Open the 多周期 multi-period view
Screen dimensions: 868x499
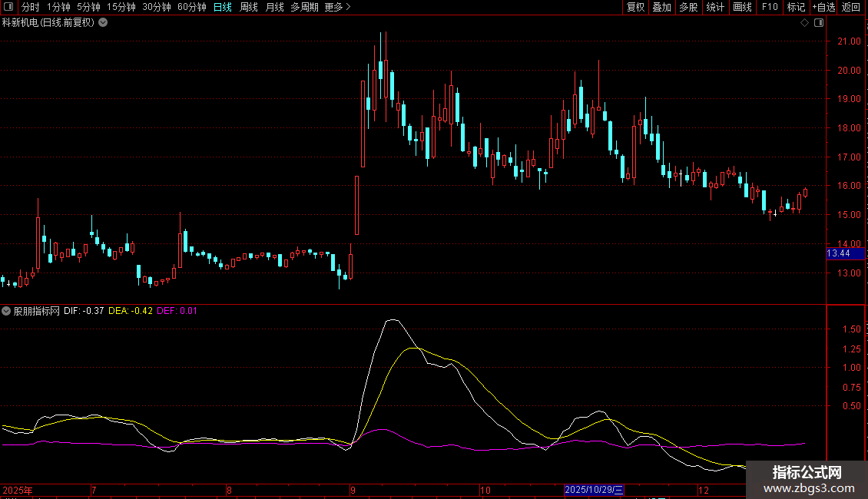pyautogui.click(x=304, y=7)
